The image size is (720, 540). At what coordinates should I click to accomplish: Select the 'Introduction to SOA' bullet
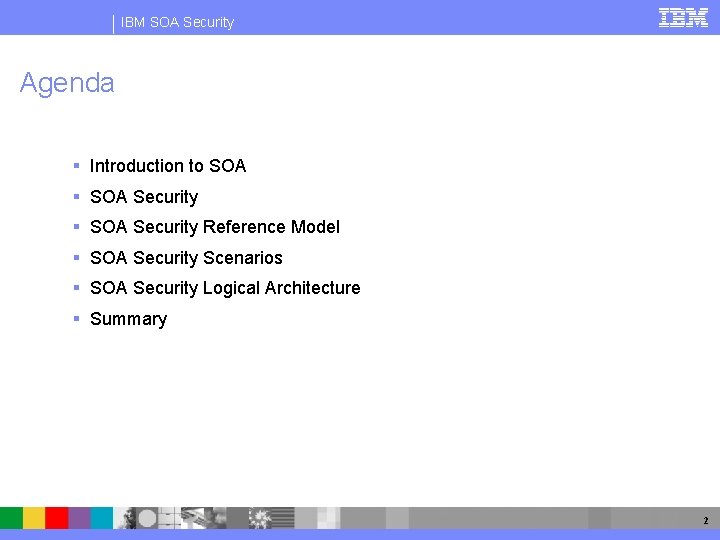168,166
